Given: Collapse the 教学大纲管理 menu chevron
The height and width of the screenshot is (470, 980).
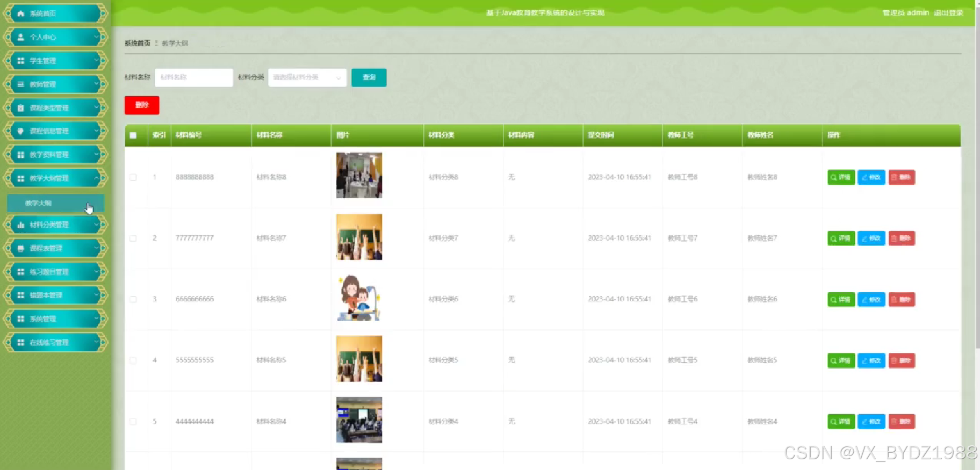Looking at the screenshot, I should pyautogui.click(x=97, y=178).
